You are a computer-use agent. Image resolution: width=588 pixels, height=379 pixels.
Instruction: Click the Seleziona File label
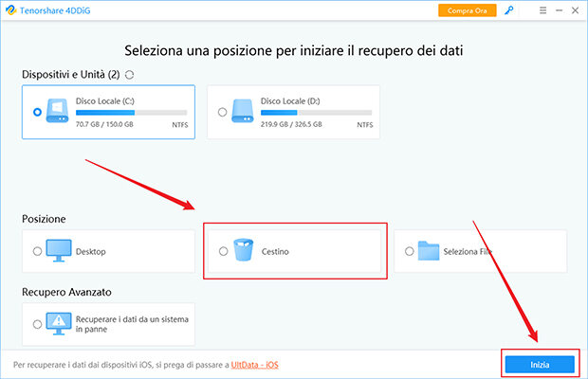(468, 252)
